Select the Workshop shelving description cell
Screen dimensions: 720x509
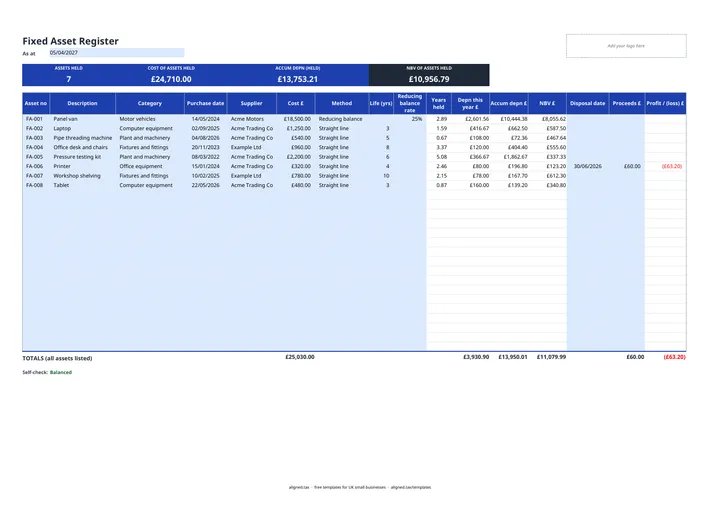coord(83,176)
